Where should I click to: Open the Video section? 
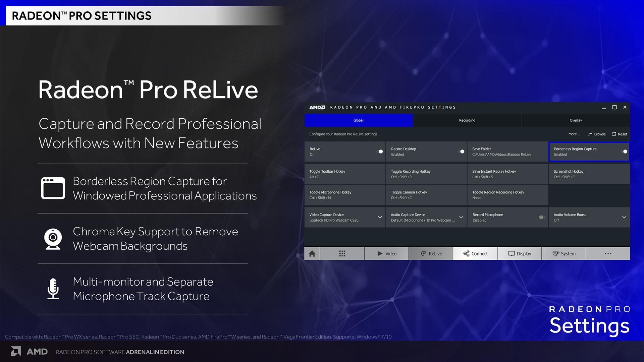[x=386, y=254]
